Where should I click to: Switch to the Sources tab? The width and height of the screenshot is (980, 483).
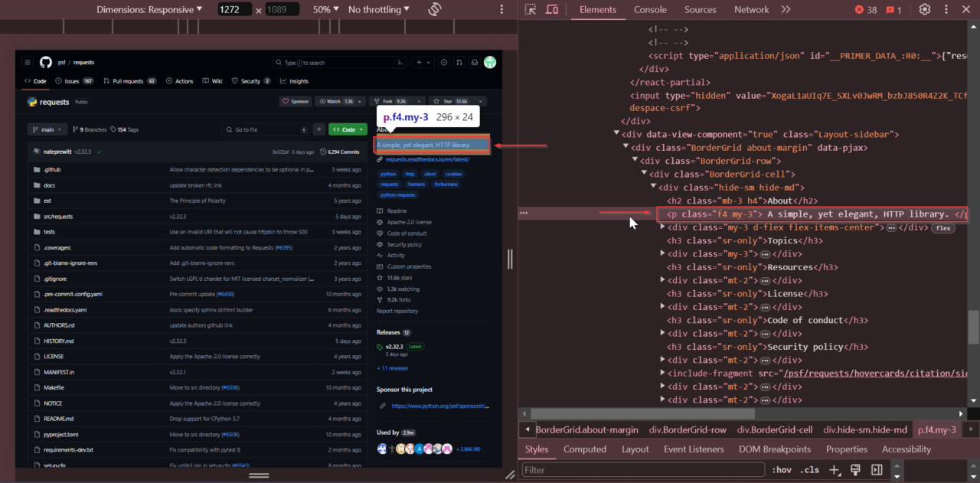tap(700, 10)
